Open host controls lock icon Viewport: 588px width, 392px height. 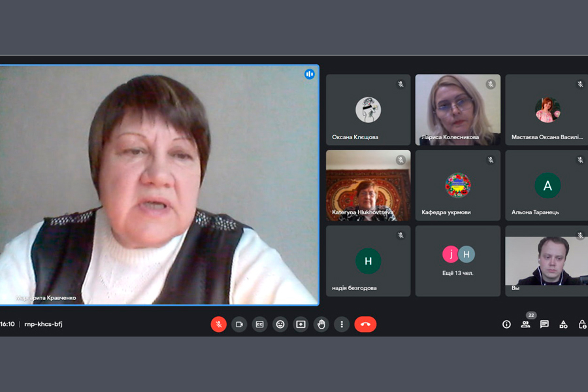click(x=582, y=325)
